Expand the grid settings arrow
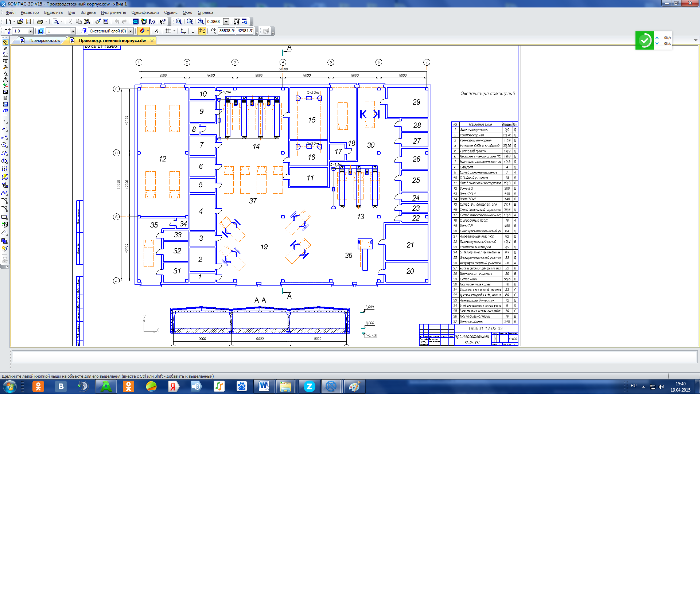 pos(174,31)
